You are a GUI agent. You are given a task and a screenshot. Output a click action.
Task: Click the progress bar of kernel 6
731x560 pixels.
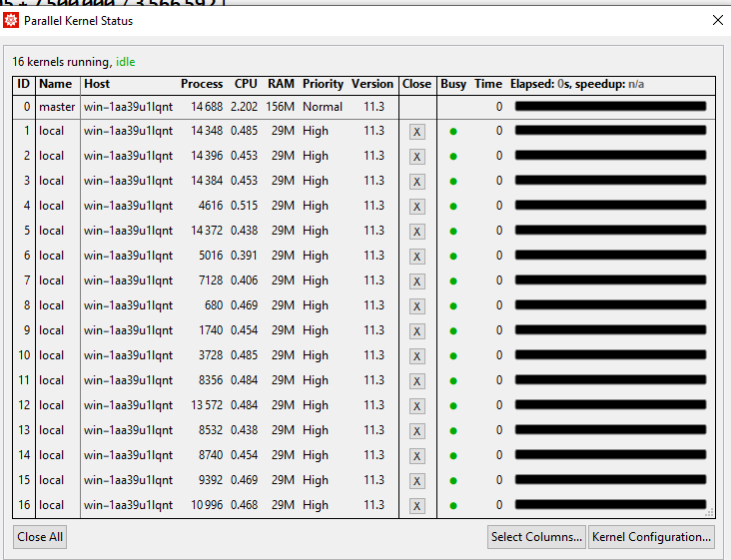(x=610, y=256)
